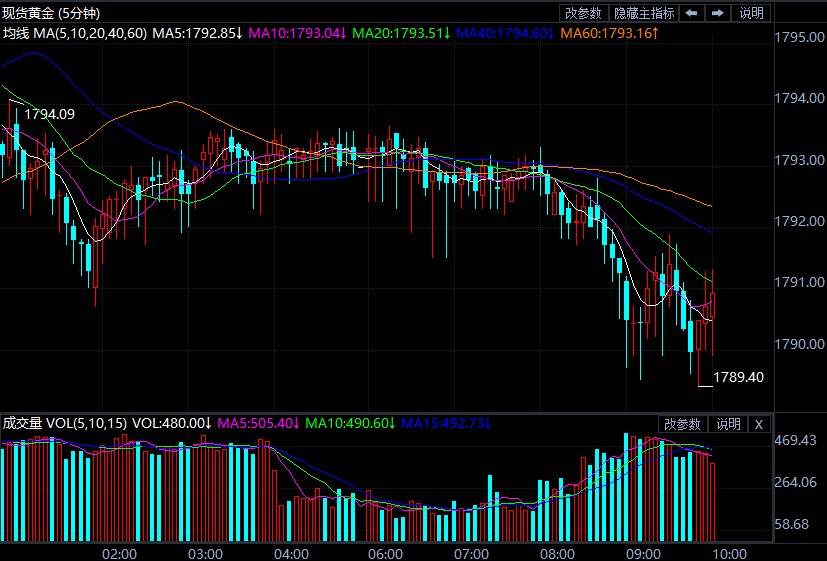Click the volume MA10:490.60 label

click(x=350, y=423)
